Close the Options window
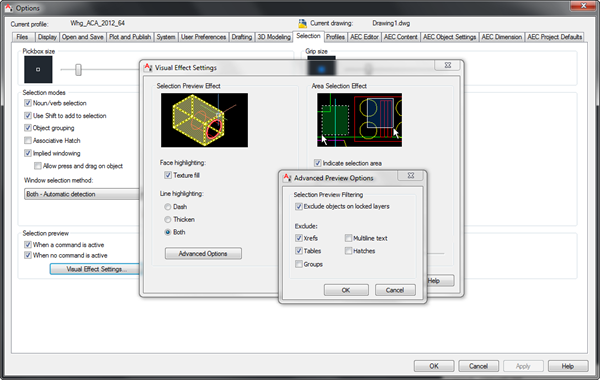This screenshot has width=600, height=380. [x=583, y=5]
